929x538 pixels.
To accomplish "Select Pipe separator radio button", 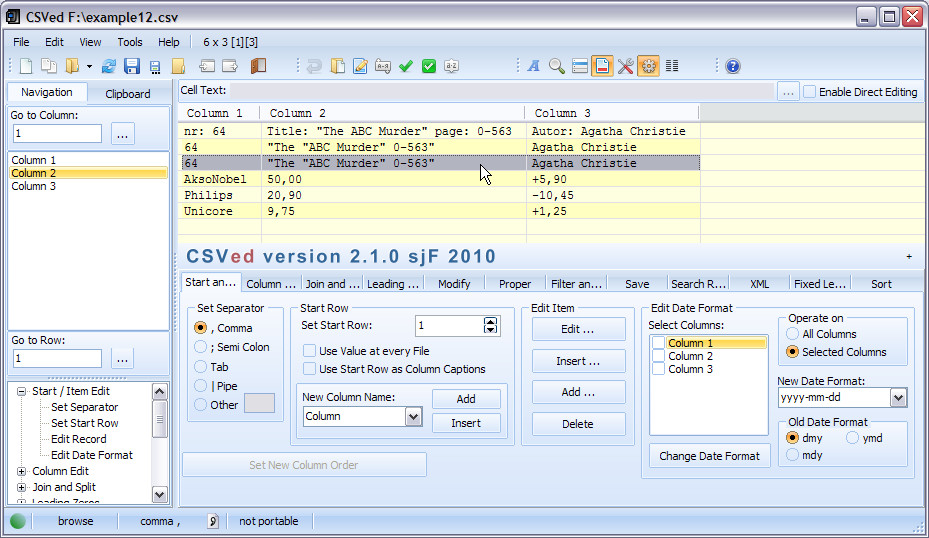I will [x=201, y=386].
